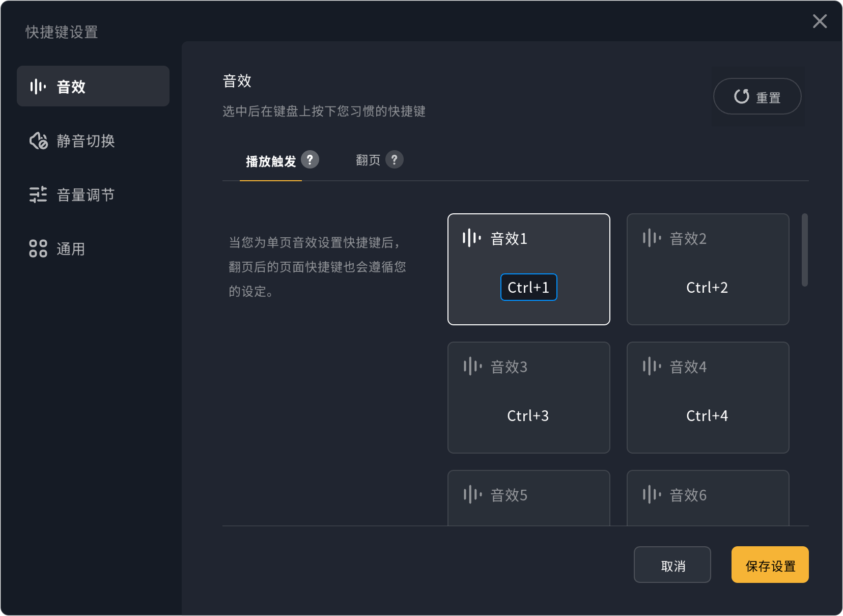
Task: Switch to the 翻页 tab
Action: (368, 161)
